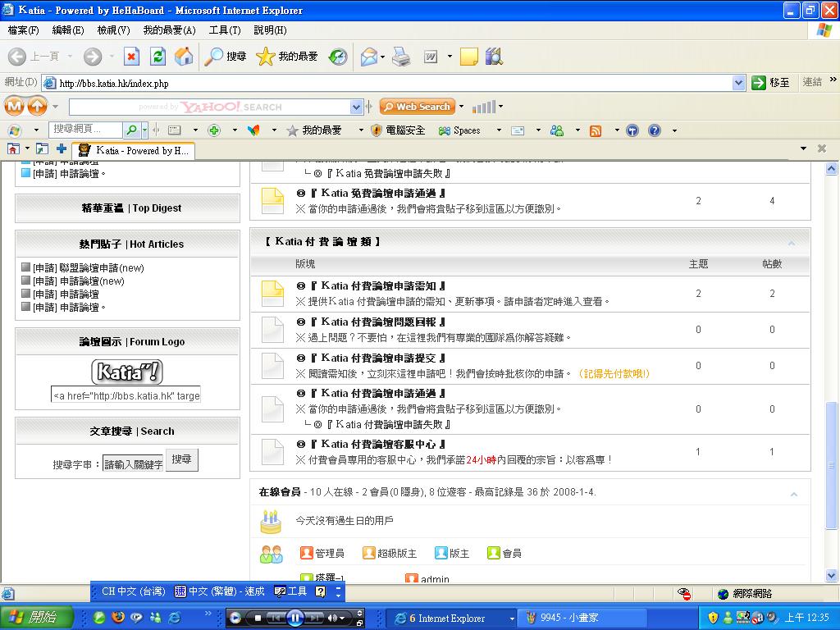Print the page with the printer icon
The image size is (840, 630).
(x=400, y=57)
